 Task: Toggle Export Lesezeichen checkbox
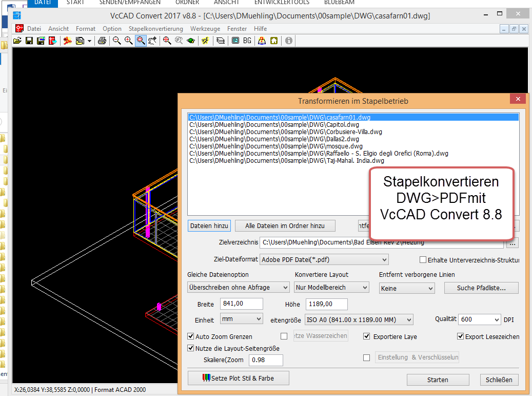tap(461, 337)
